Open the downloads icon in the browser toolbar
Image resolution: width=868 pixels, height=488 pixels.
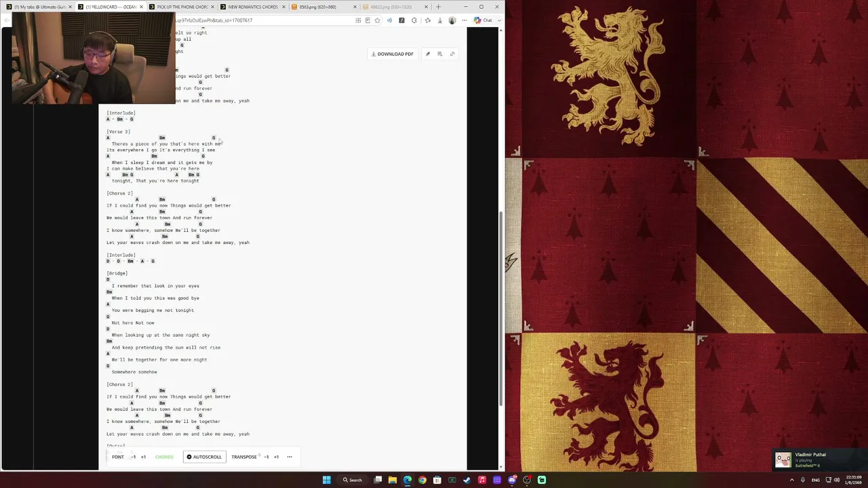tap(439, 20)
